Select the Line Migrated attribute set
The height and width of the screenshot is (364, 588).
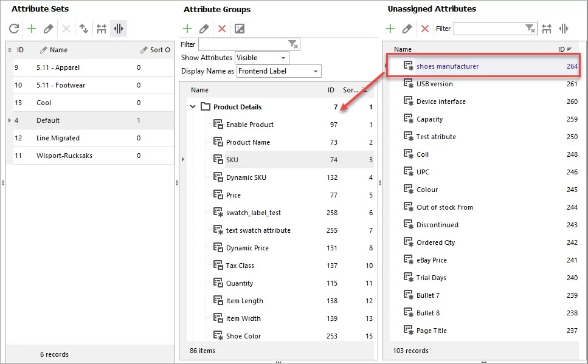coord(94,138)
